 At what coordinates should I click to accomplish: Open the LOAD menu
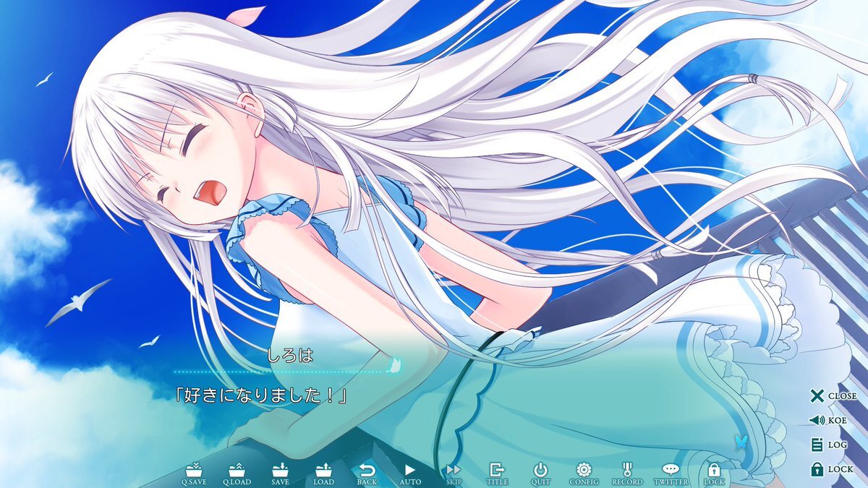pos(323,474)
